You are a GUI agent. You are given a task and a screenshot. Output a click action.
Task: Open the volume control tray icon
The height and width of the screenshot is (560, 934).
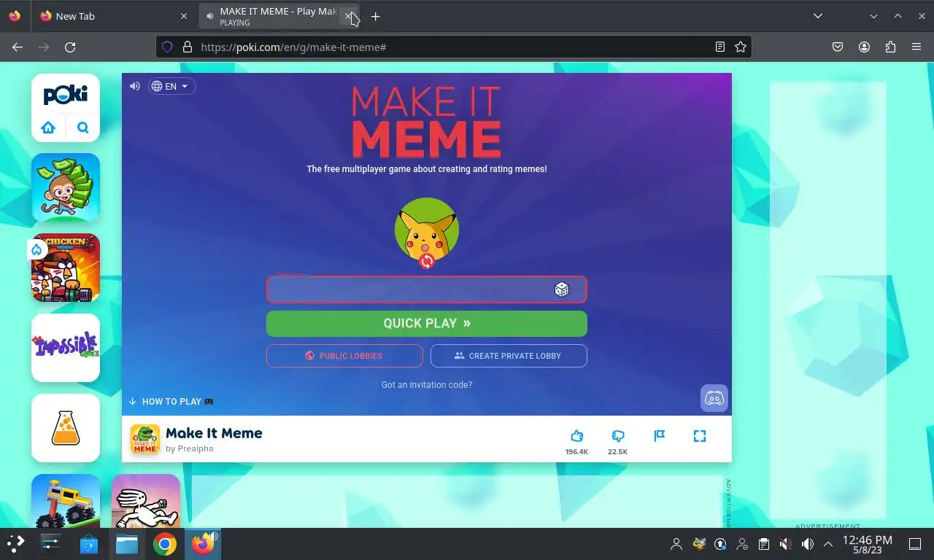(x=808, y=544)
